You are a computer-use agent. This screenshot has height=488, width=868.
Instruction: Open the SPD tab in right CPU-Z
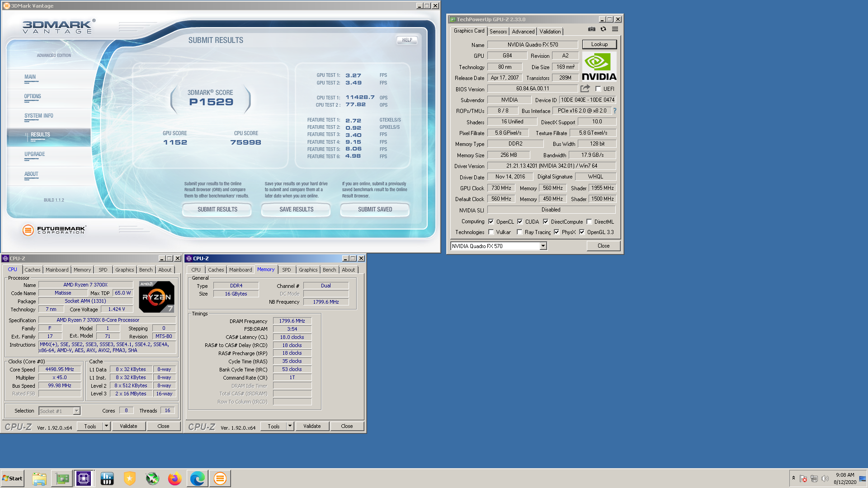click(x=287, y=270)
